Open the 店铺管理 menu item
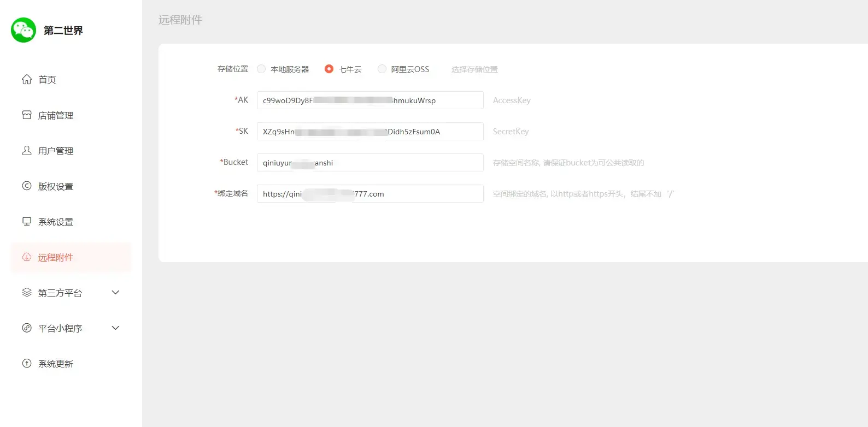Viewport: 868px width, 427px height. click(x=56, y=116)
